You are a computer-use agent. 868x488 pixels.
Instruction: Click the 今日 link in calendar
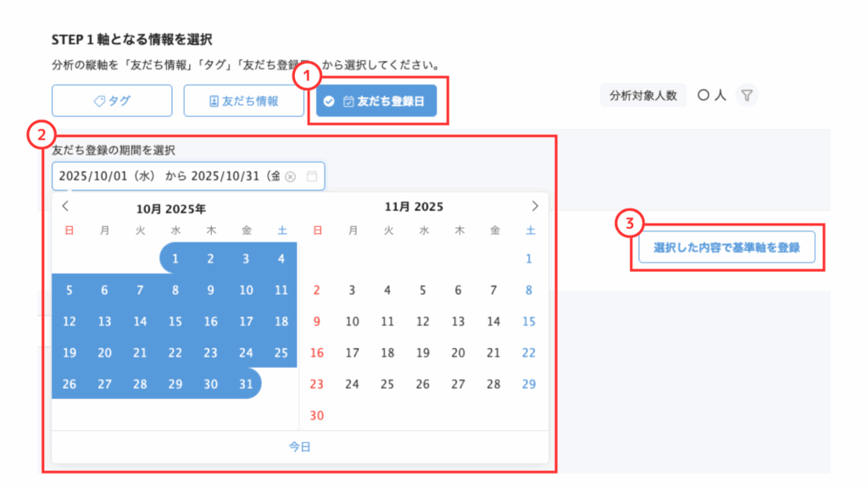pyautogui.click(x=299, y=446)
